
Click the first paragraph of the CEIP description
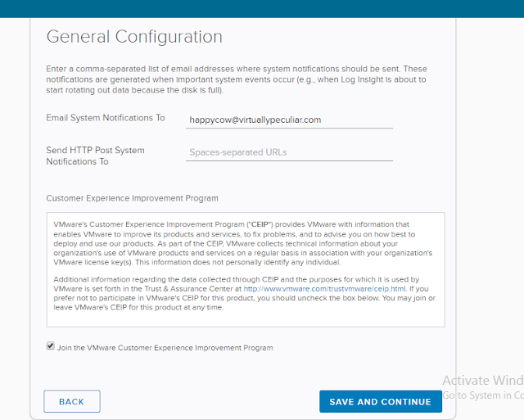coord(242,242)
